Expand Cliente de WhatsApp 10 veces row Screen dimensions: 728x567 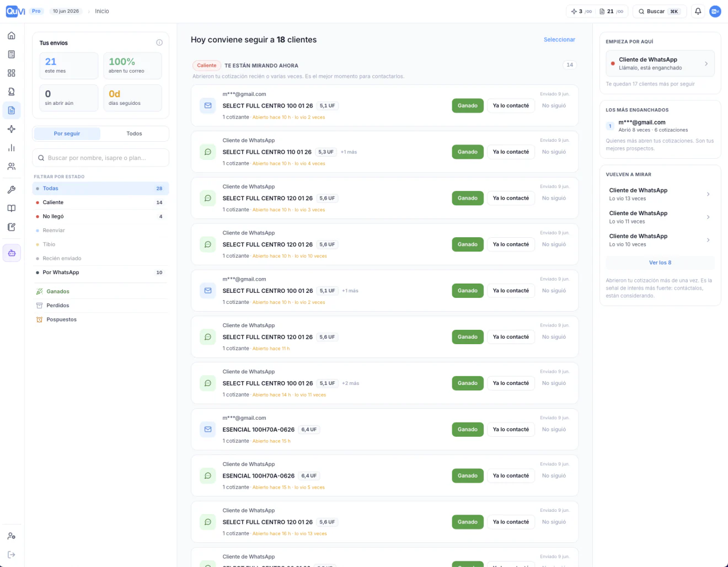(660, 240)
